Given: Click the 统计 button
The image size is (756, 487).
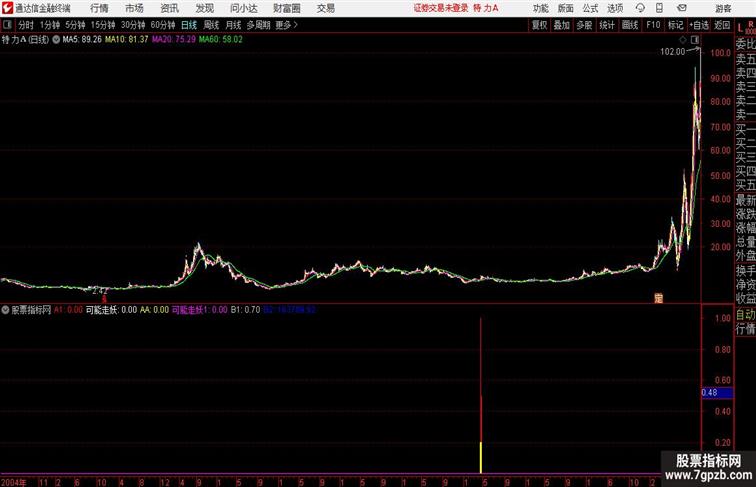Looking at the screenshot, I should click(x=607, y=25).
